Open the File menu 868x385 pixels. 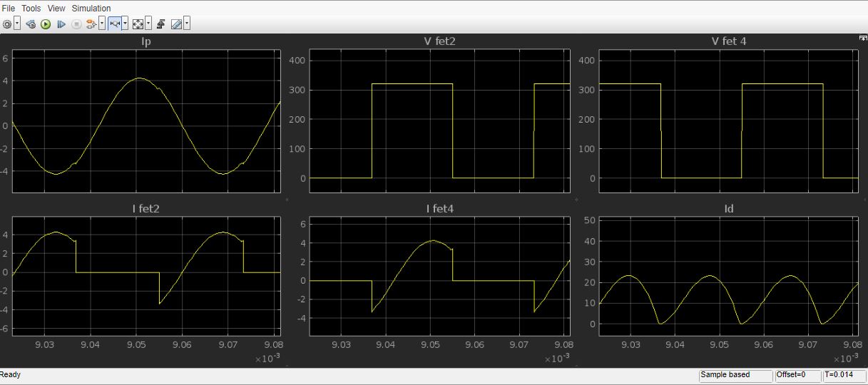tap(9, 9)
